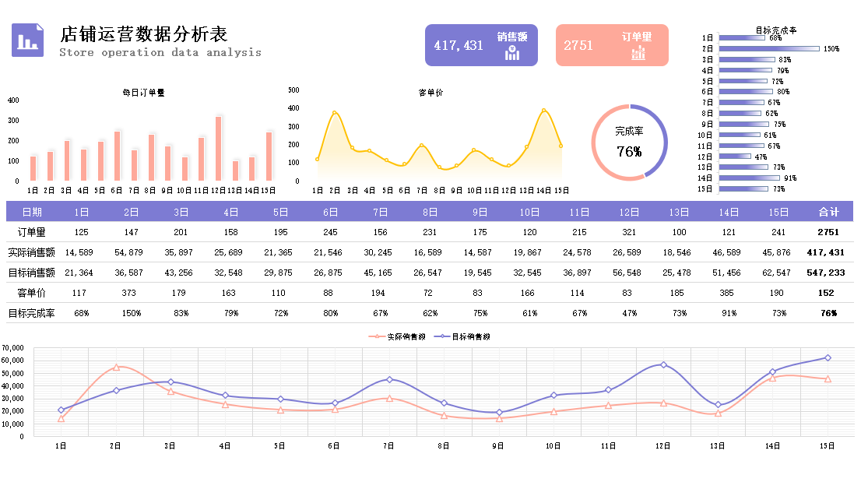Click the 实际销售额 legend triangle marker
Viewport: 868px width, 482px height.
point(378,336)
